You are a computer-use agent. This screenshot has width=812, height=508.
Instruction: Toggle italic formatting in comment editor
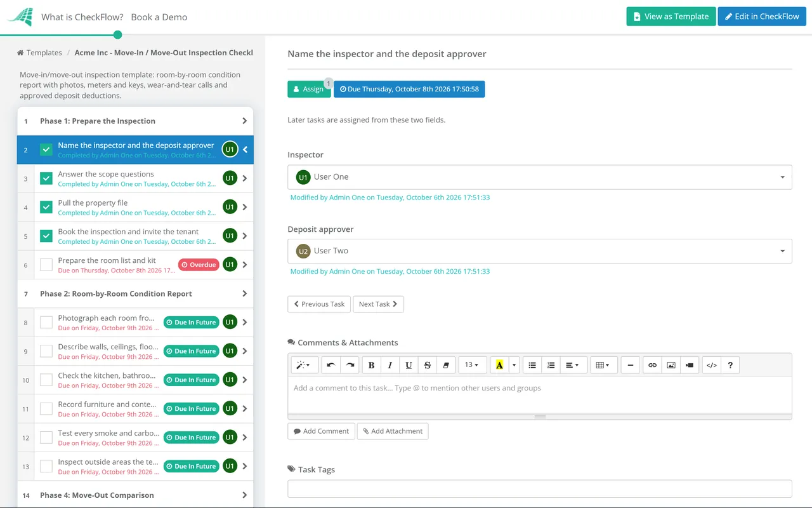click(x=390, y=365)
